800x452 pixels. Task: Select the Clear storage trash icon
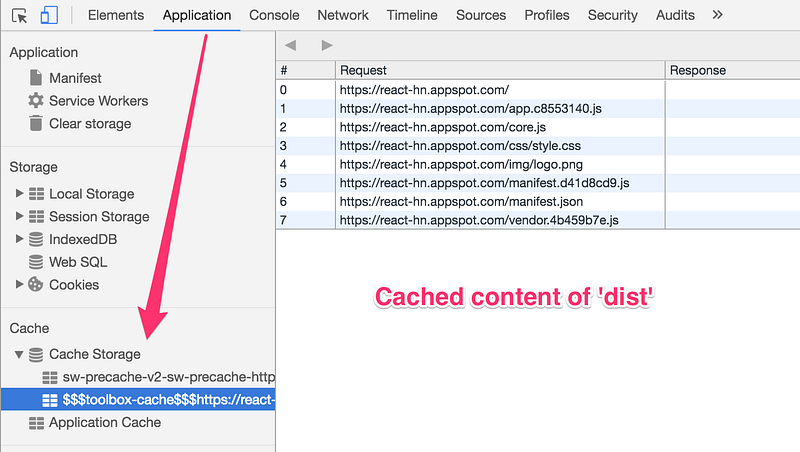coord(36,123)
